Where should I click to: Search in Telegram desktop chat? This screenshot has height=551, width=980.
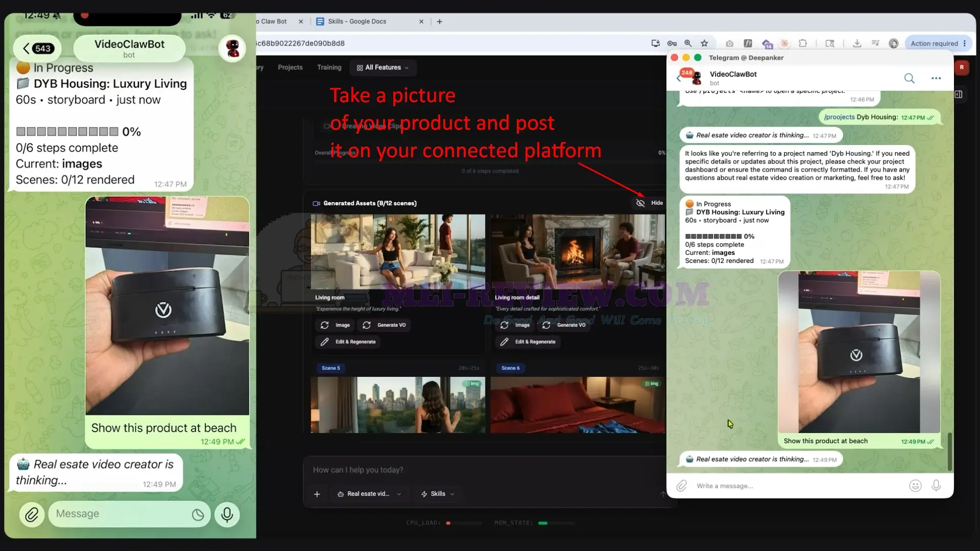[909, 78]
